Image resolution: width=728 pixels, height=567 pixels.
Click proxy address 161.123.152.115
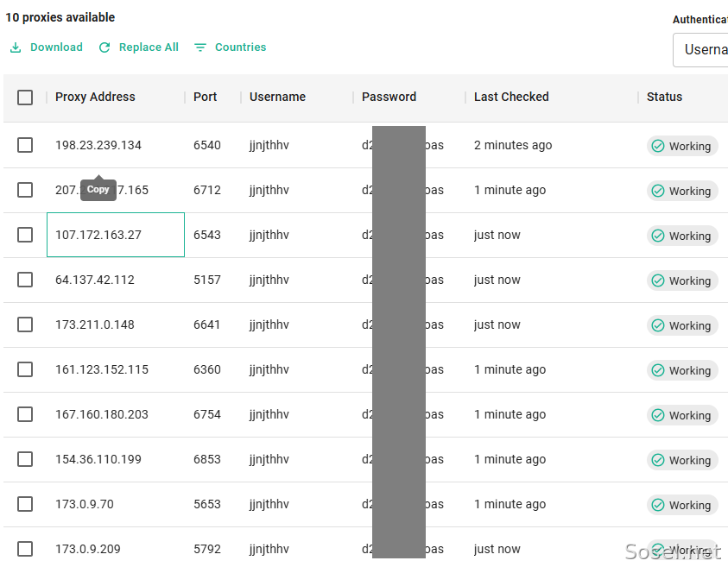(102, 370)
